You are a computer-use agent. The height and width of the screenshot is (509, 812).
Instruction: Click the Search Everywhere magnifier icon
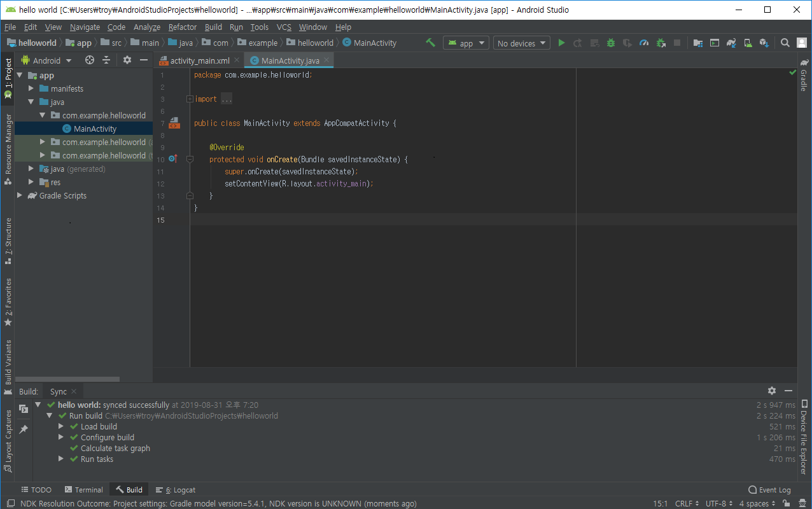(x=785, y=43)
